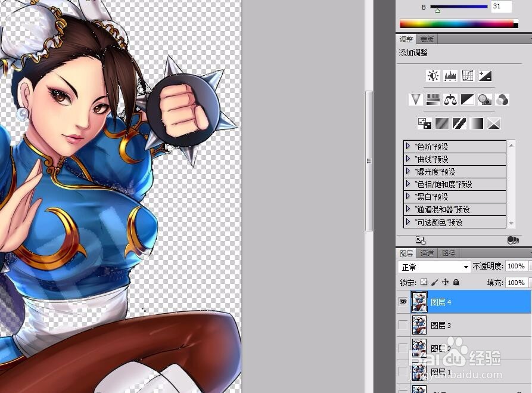
Task: Add a Posterize adjustment layer
Action: pyautogui.click(x=442, y=123)
